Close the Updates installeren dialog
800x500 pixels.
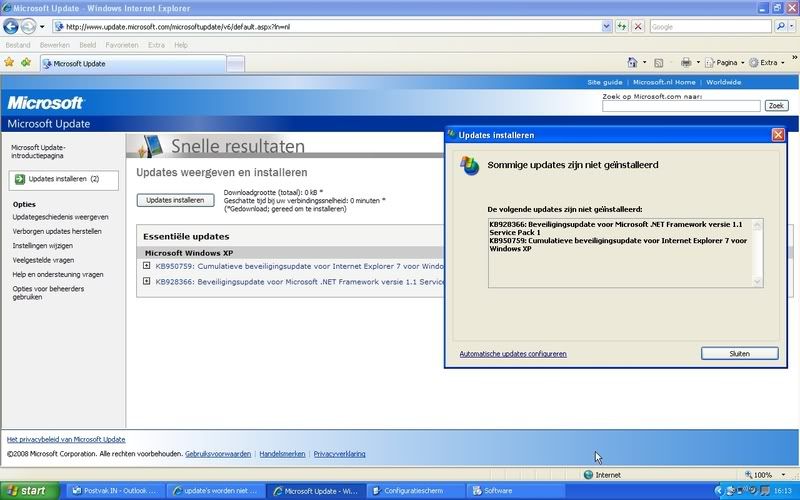[778, 135]
